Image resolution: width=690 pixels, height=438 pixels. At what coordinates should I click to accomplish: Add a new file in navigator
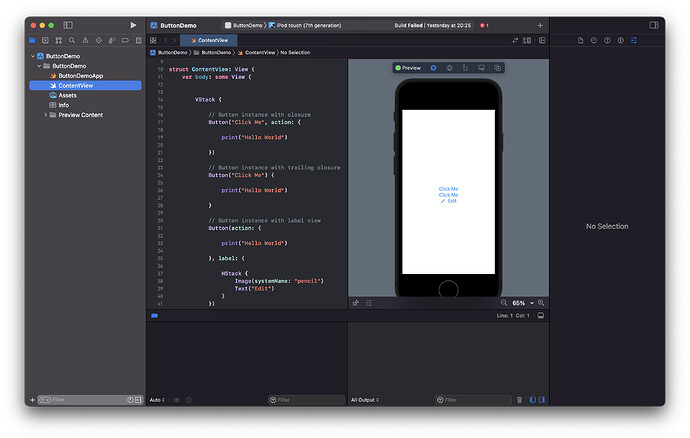pos(33,400)
